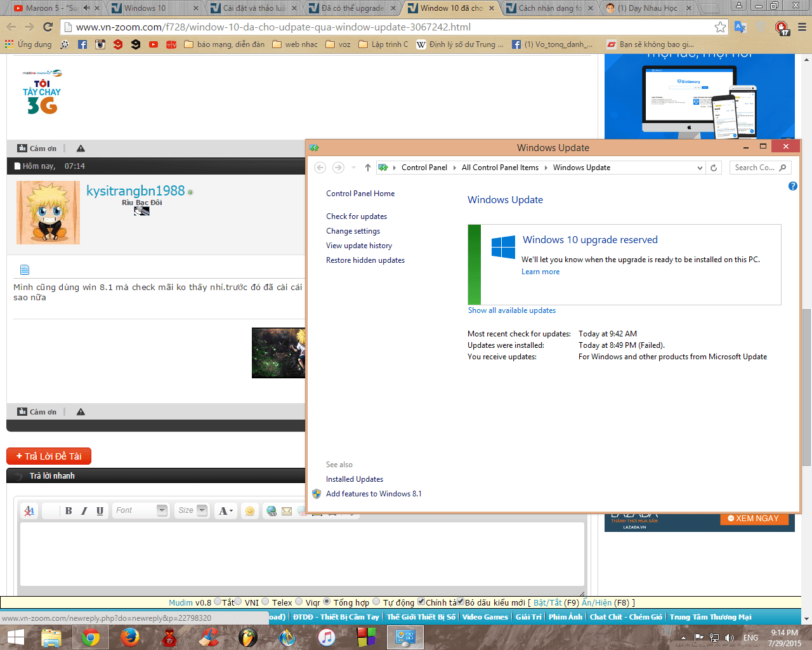Click the red ad-blocker extension icon
This screenshot has height=650, width=812.
pyautogui.click(x=782, y=27)
